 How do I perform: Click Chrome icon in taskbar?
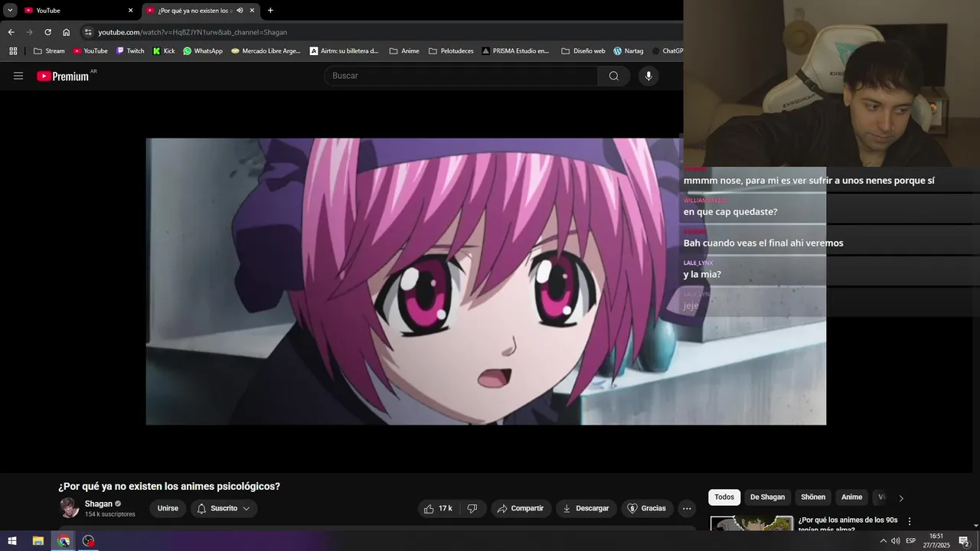(x=64, y=540)
